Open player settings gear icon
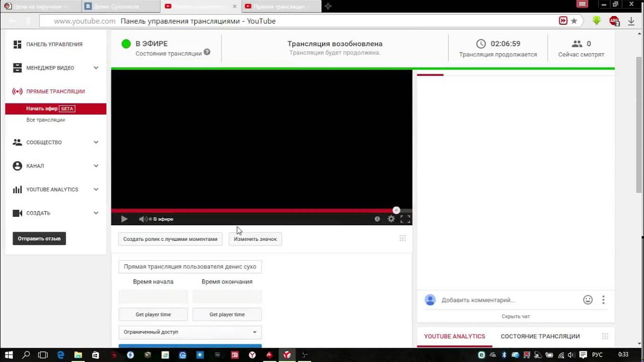The image size is (644, 362). [391, 219]
